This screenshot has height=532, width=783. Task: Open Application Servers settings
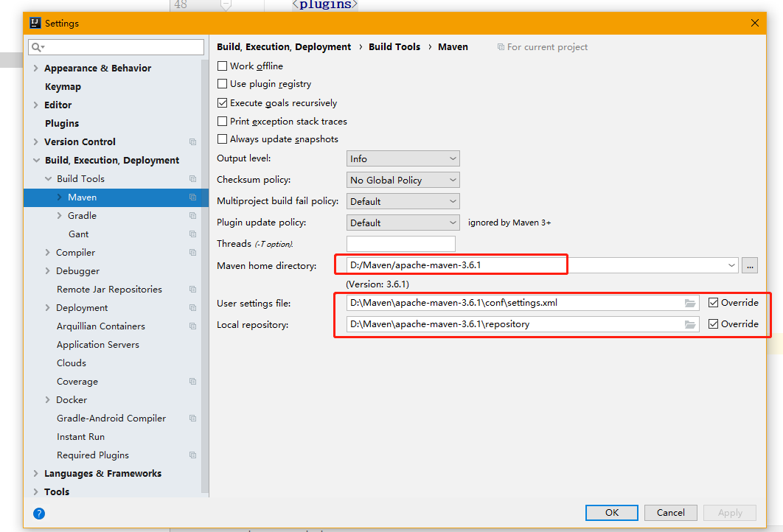coord(98,345)
